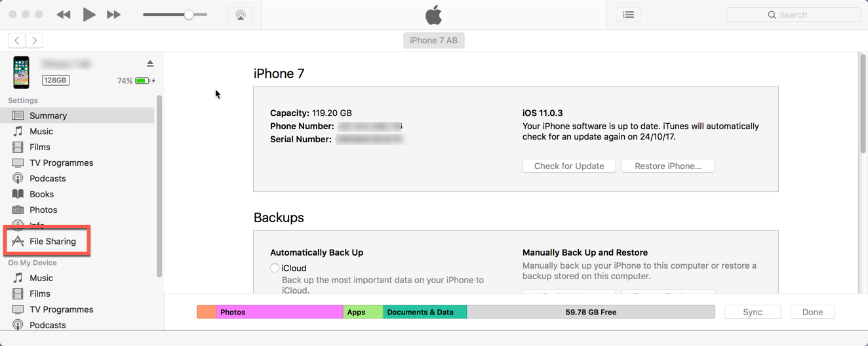This screenshot has width=868, height=346.
Task: Click the fast-forward playback button
Action: (x=113, y=14)
